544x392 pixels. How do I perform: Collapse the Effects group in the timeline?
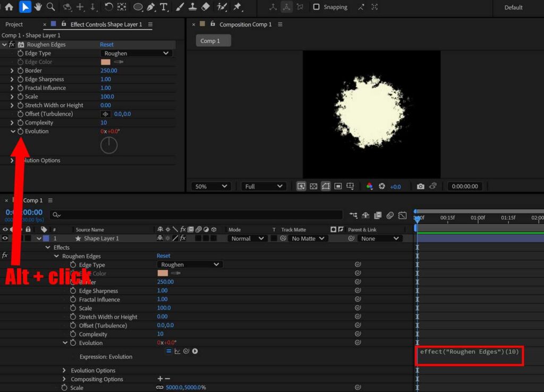[48, 248]
